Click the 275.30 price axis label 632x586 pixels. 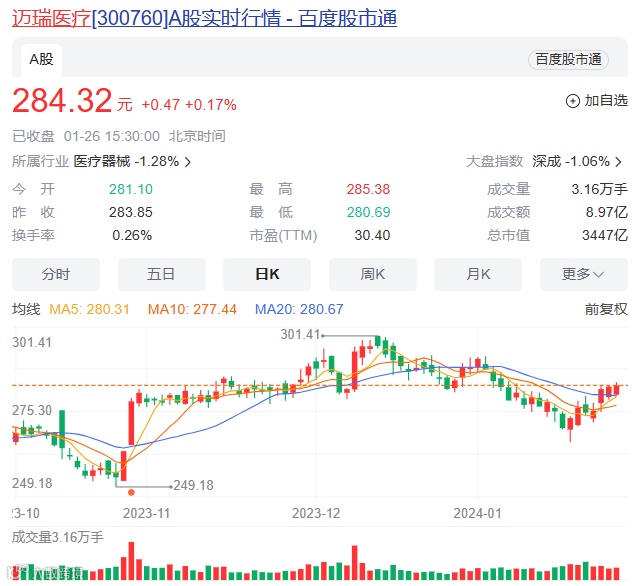pyautogui.click(x=32, y=410)
